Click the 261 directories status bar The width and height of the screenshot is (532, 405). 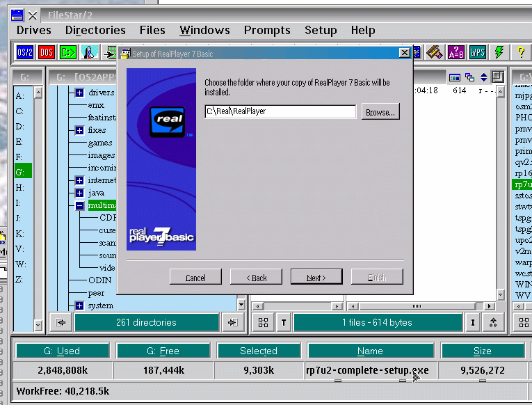pos(147,322)
